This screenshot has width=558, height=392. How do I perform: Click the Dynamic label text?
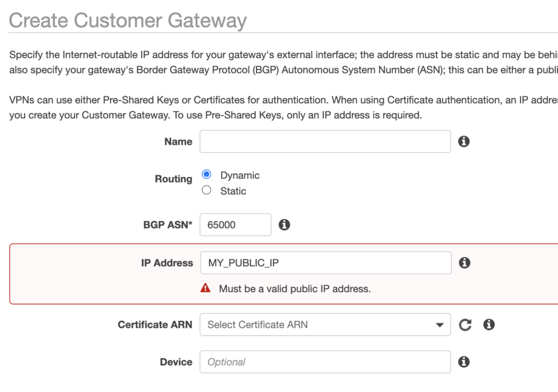240,175
